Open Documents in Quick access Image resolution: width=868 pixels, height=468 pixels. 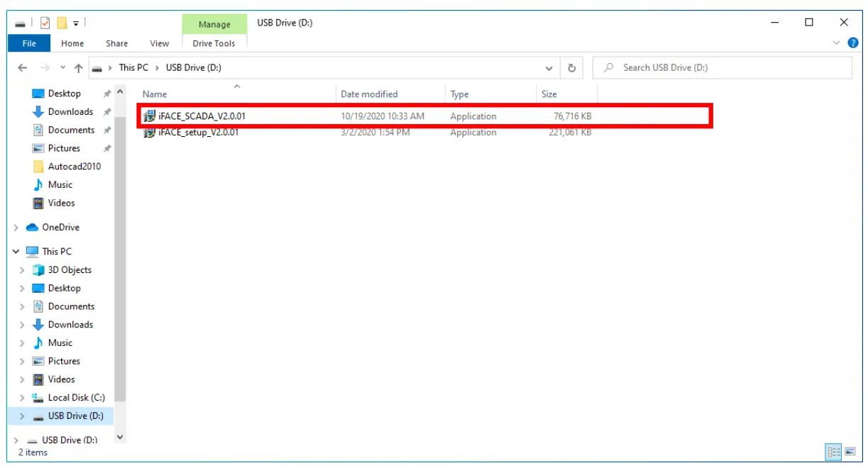point(71,130)
